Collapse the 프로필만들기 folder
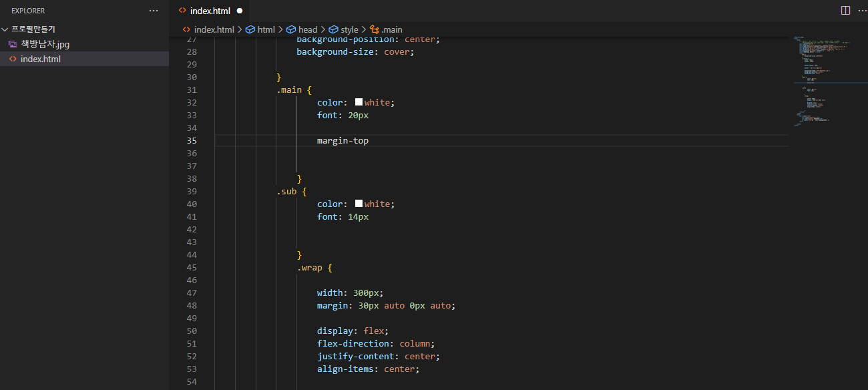This screenshot has height=390, width=868. [5, 29]
